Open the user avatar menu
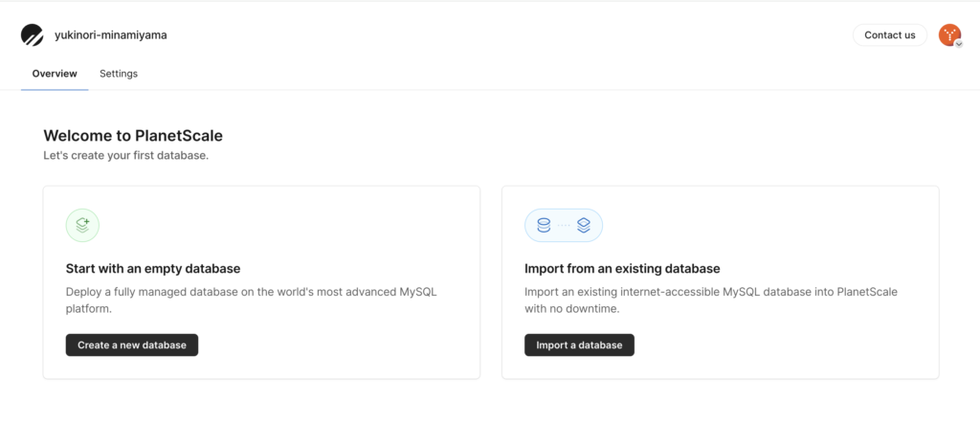 [x=948, y=34]
